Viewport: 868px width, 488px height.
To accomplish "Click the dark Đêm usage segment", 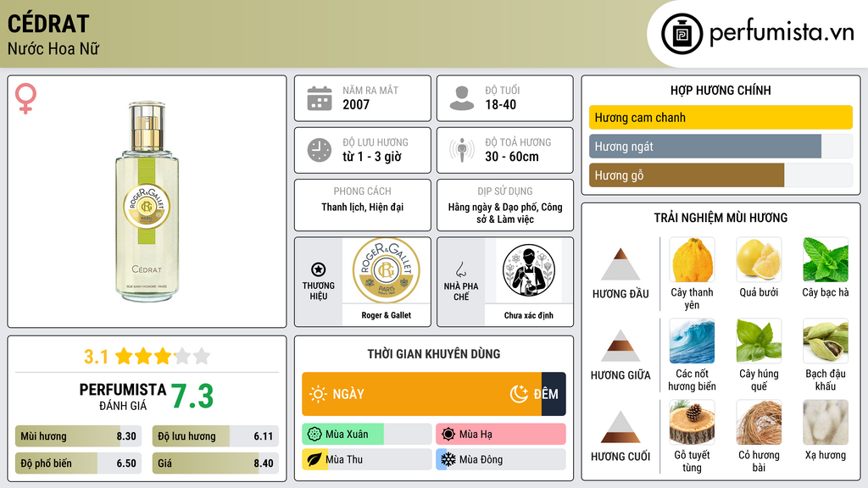I will point(554,394).
